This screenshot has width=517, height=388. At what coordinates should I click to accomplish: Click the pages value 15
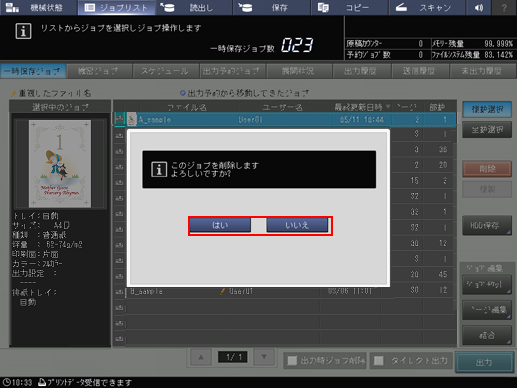pos(414,181)
